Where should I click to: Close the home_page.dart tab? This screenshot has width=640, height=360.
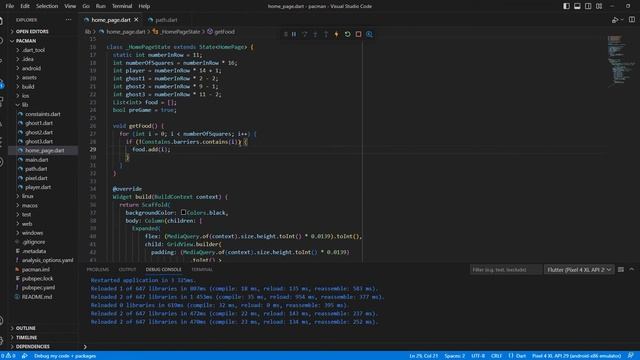(136, 20)
